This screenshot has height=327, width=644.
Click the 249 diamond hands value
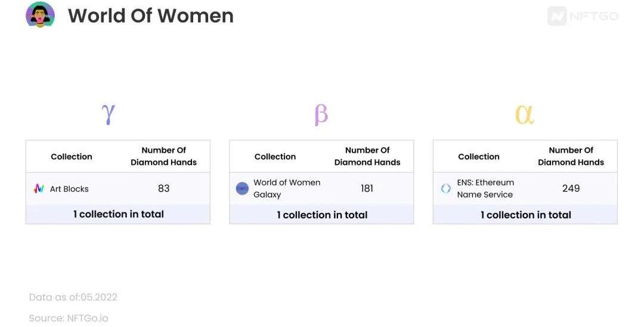pos(571,189)
